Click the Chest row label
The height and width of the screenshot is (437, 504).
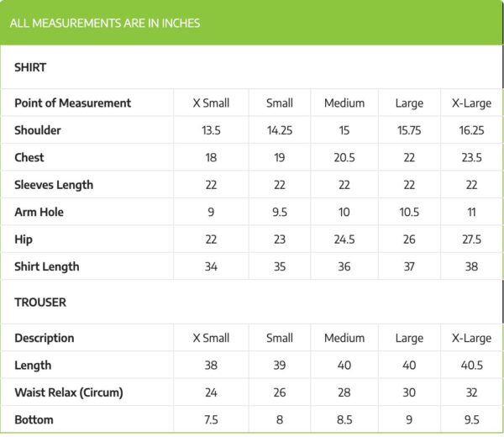[x=29, y=157]
